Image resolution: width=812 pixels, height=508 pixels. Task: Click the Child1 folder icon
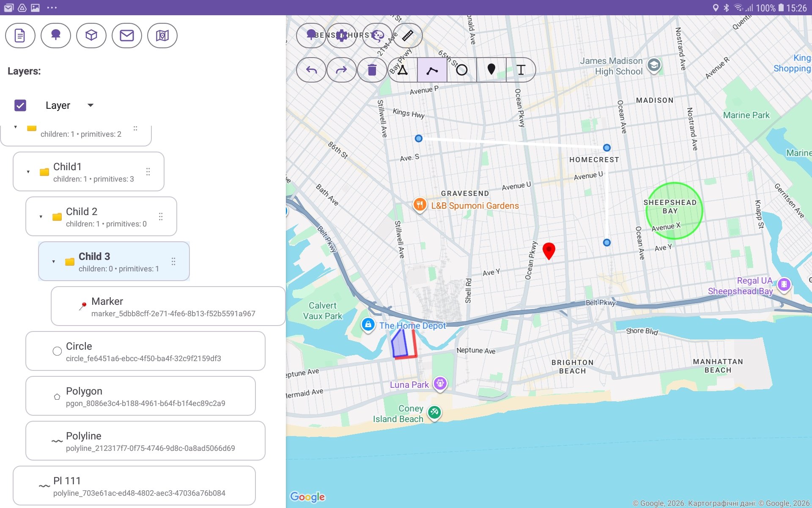(44, 172)
